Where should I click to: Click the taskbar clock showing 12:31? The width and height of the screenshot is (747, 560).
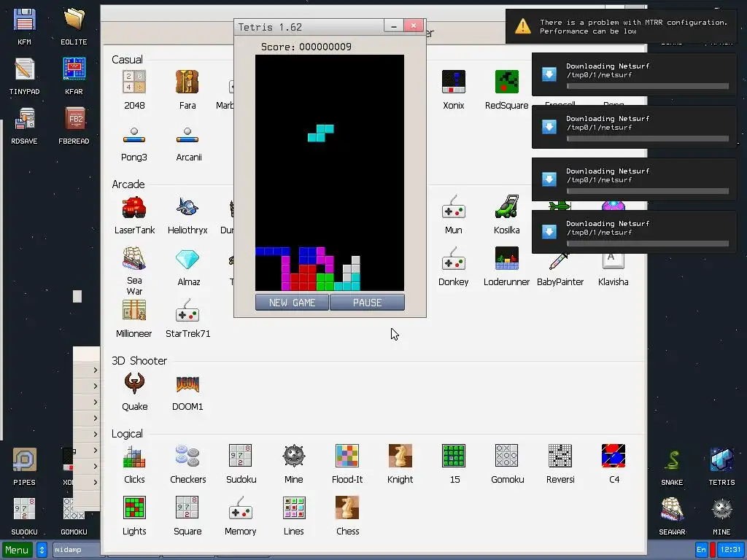click(730, 550)
